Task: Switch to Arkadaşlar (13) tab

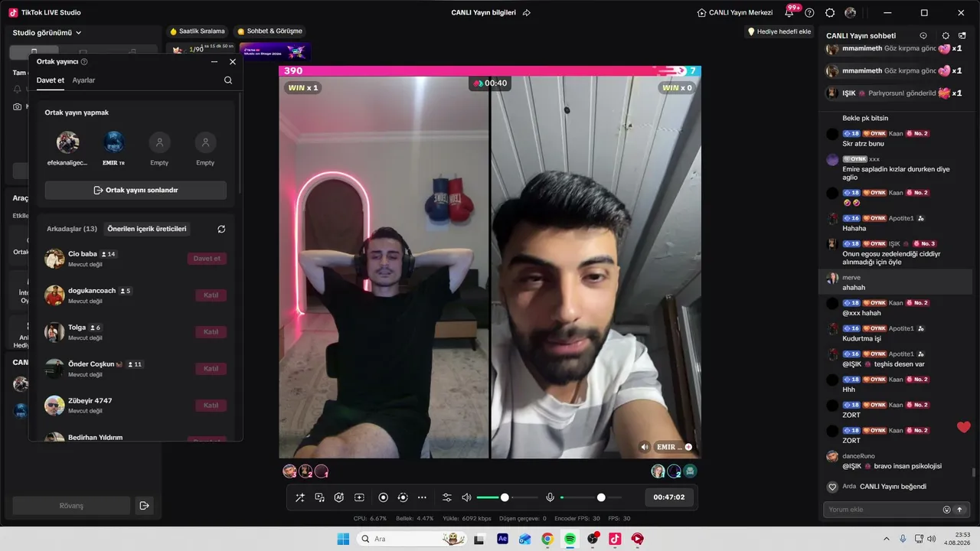Action: tap(72, 229)
